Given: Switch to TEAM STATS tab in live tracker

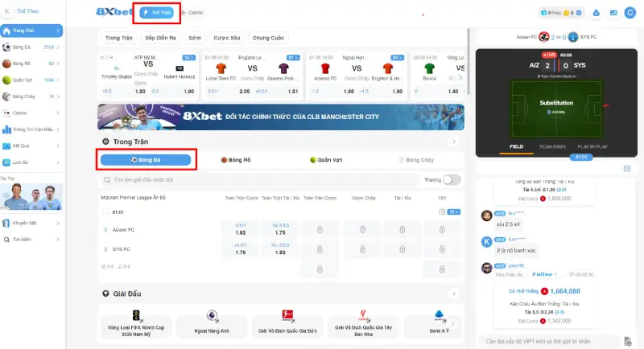Looking at the screenshot, I should click(x=552, y=147).
